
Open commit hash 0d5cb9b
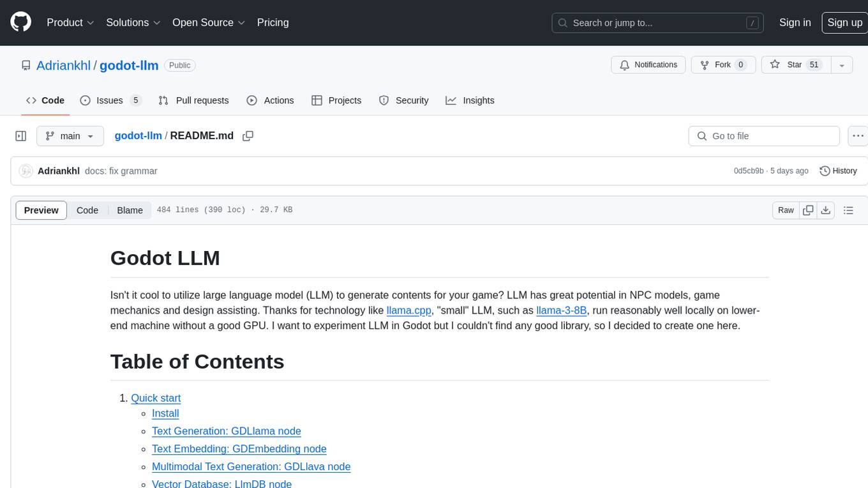point(749,171)
